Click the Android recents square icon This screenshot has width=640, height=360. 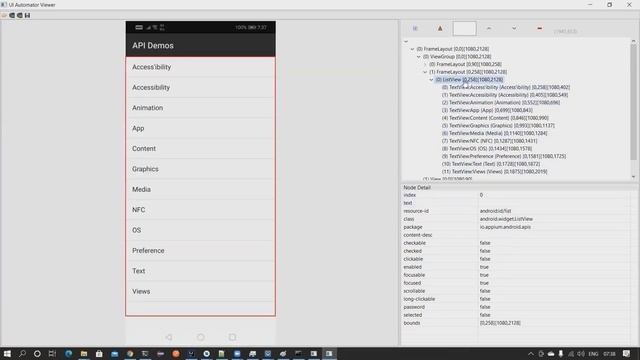pyautogui.click(x=232, y=337)
